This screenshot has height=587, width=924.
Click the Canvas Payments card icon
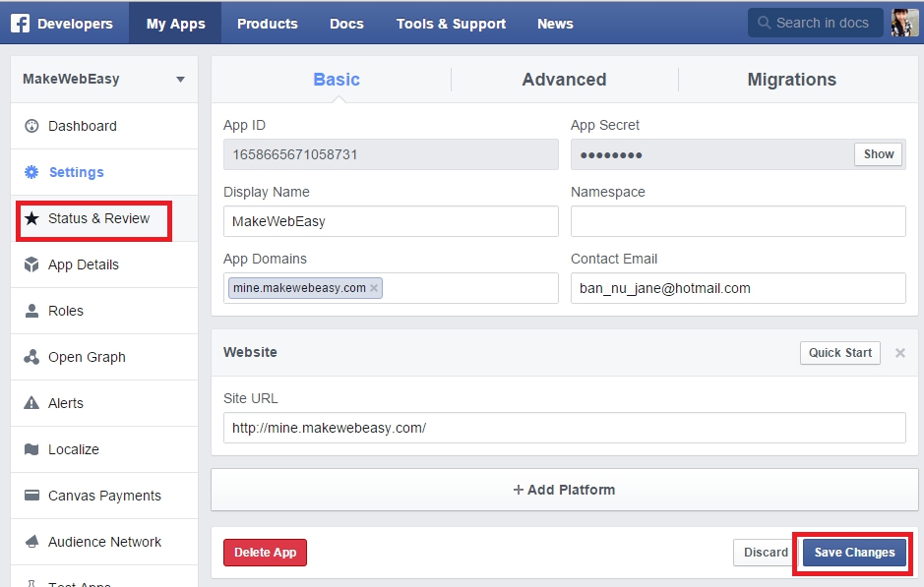pos(31,496)
